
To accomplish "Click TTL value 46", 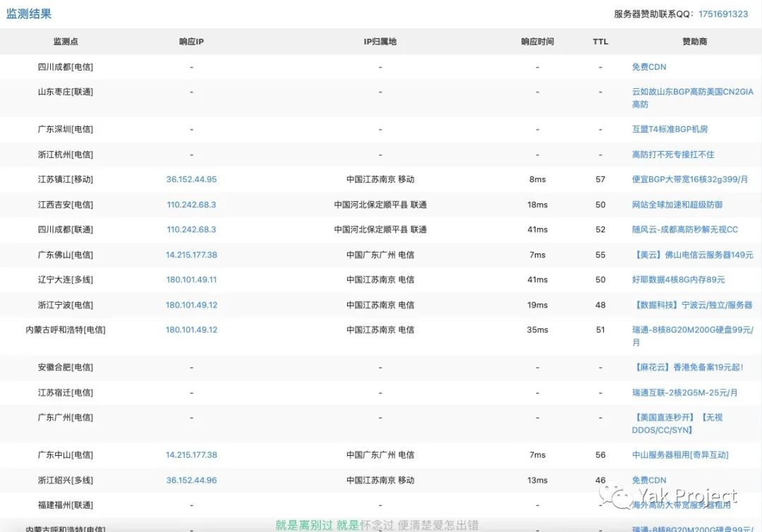I will pos(600,480).
